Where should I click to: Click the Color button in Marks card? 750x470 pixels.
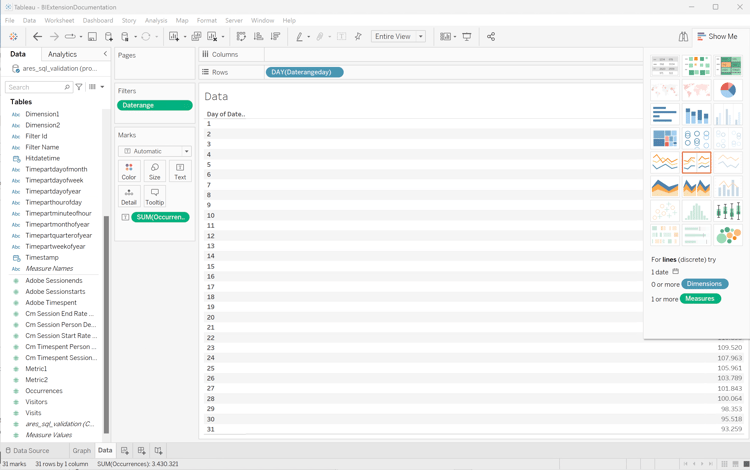point(129,171)
